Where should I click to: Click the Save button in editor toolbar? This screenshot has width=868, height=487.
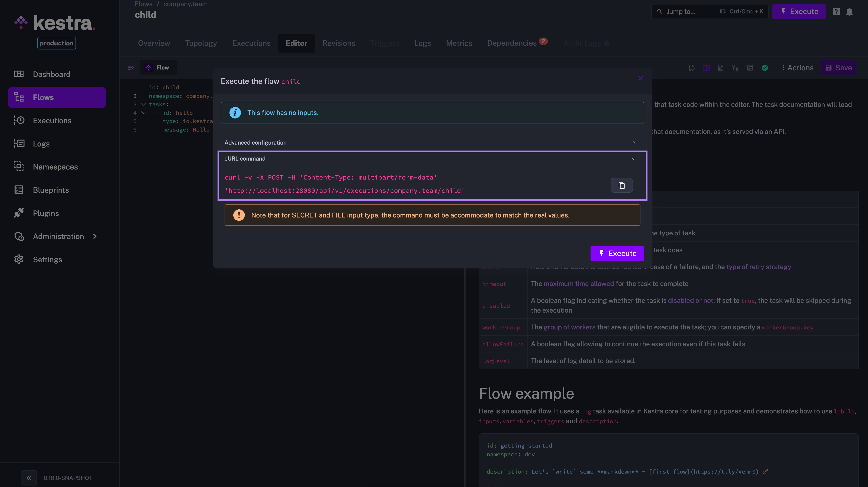click(x=838, y=68)
